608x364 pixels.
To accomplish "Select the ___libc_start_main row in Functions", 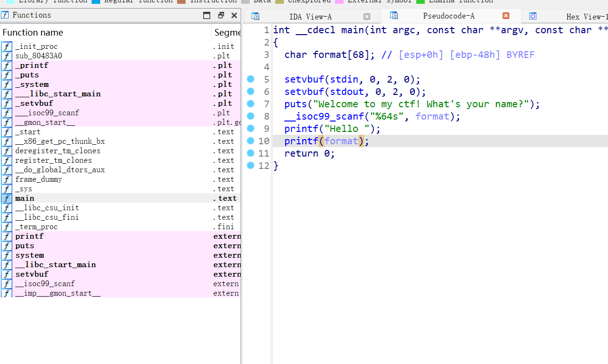I will 121,94.
